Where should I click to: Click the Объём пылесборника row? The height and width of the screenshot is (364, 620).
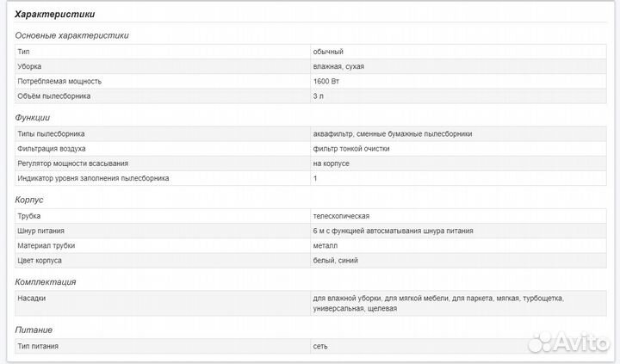tap(310, 96)
